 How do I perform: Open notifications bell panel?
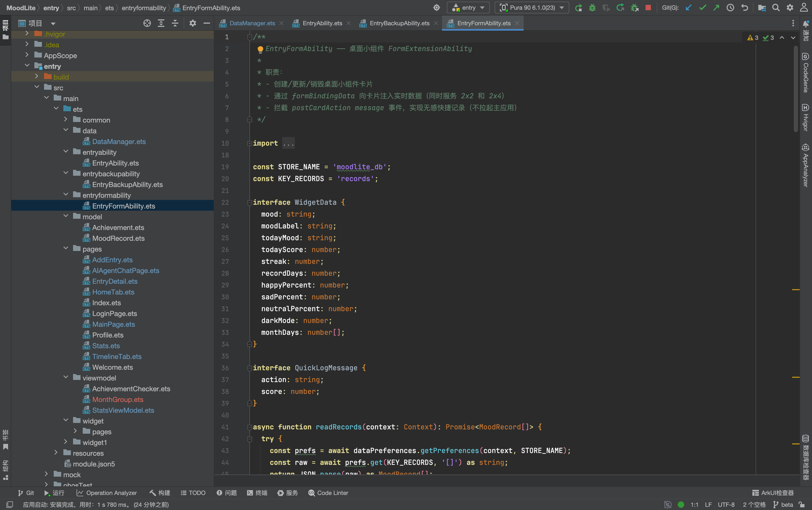pyautogui.click(x=805, y=30)
